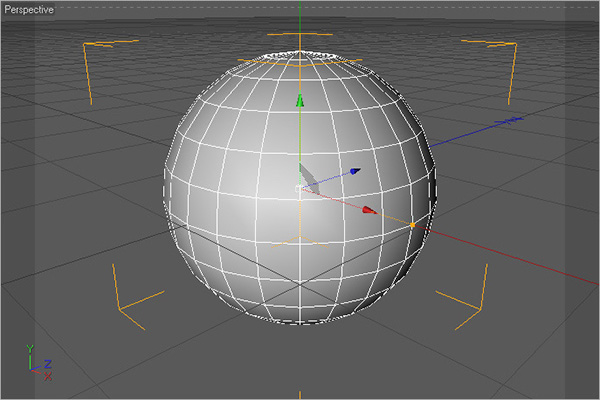Viewport: 600px width, 400px height.
Task: Click the white axis origin square
Action: [x=298, y=188]
